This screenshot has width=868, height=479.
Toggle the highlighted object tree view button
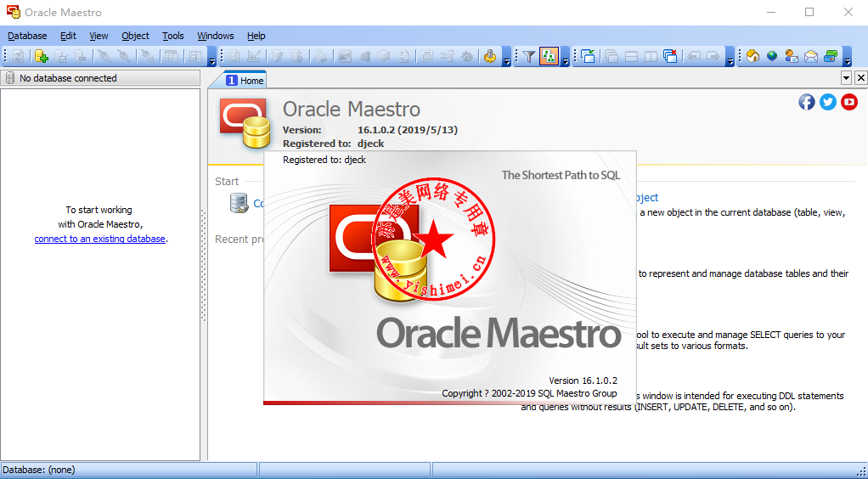[549, 56]
